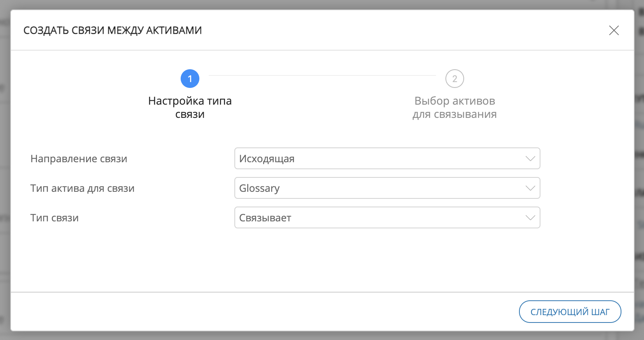Expand the chevron on the Исходящая dropdown
The image size is (644, 340).
(x=530, y=159)
